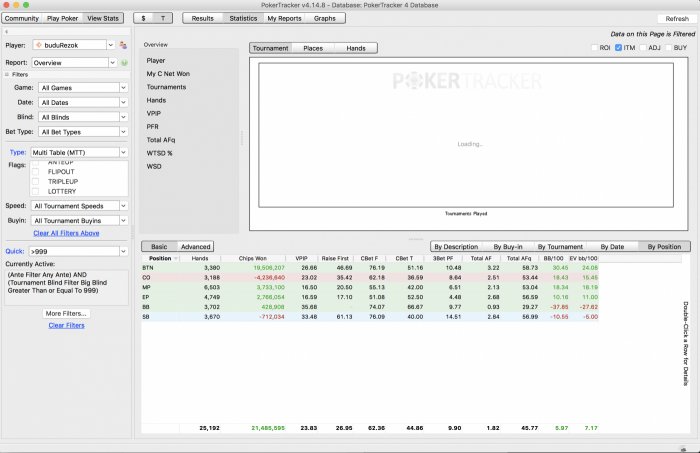The image size is (700, 453).
Task: Open the Type dropdown showing Multi Table (MTT)
Action: pos(123,153)
